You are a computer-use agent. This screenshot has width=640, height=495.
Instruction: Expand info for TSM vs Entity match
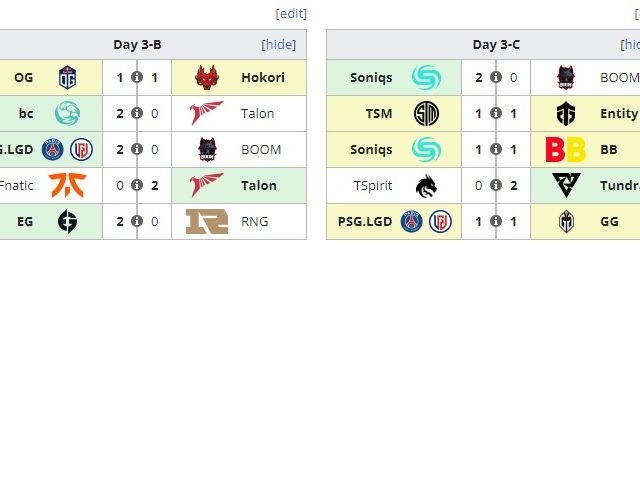pos(496,113)
